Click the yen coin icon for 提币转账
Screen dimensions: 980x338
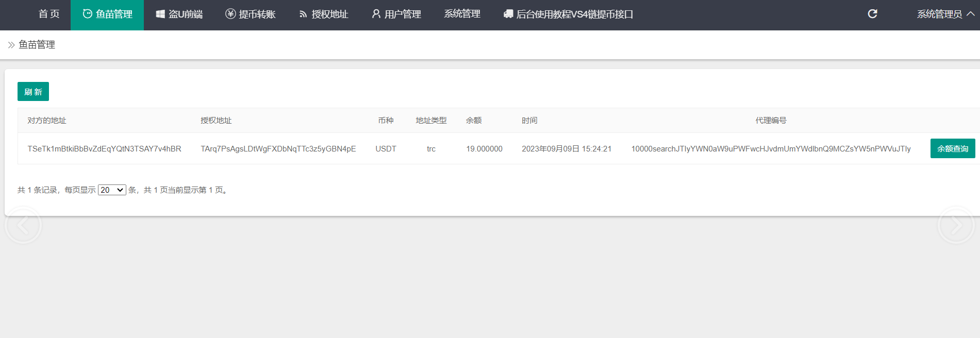point(230,14)
